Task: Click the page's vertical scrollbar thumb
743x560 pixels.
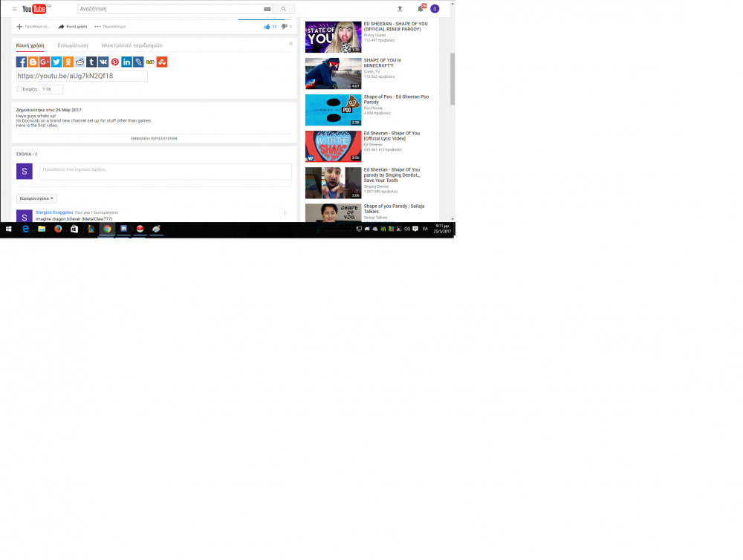Action: (452, 78)
